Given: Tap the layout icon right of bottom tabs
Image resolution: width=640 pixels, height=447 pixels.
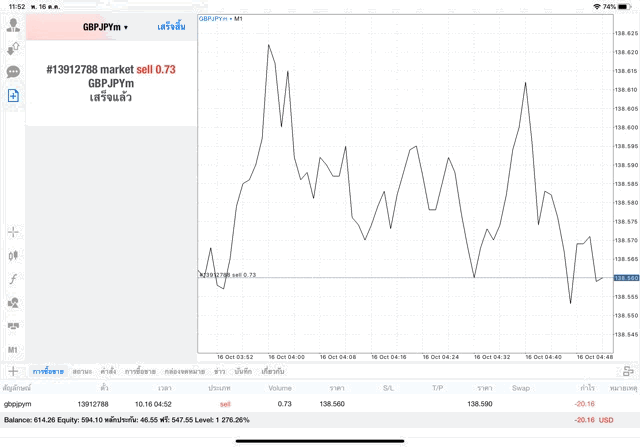Looking at the screenshot, I should click(627, 371).
